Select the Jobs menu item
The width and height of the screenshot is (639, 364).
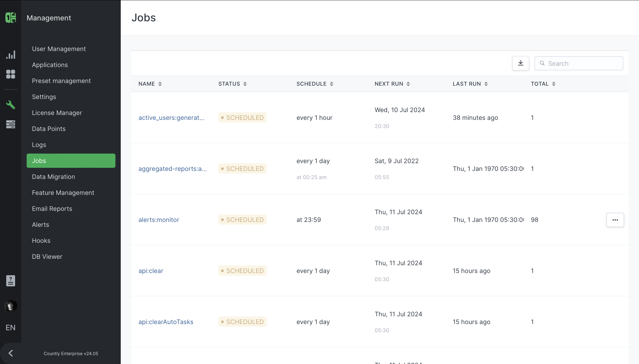[x=71, y=161]
